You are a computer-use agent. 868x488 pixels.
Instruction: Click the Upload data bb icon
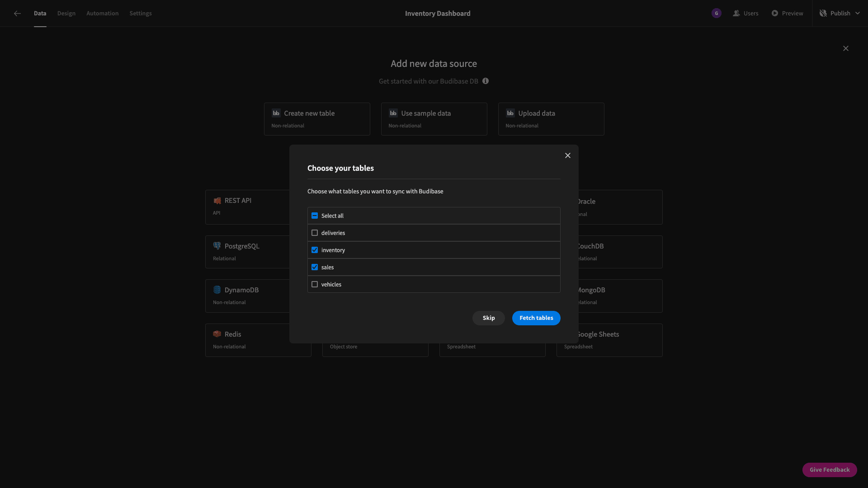tap(510, 113)
